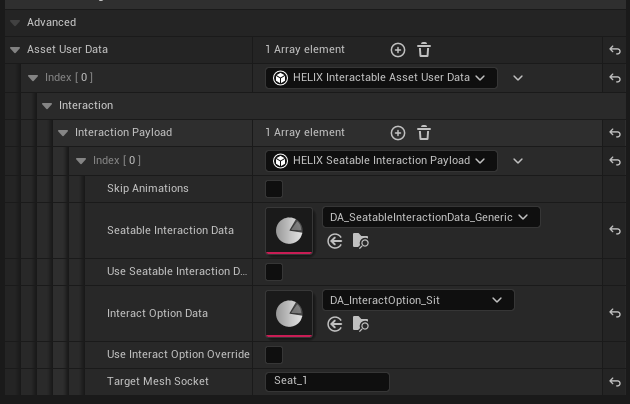This screenshot has height=404, width=630.
Task: Click HELIX Interactable Asset User Data class icon
Action: coord(280,78)
